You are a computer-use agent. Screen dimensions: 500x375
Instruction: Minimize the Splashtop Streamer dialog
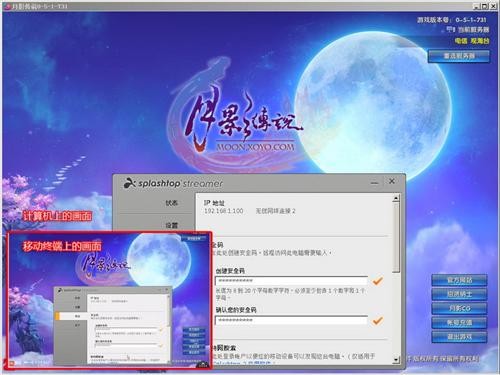pos(374,182)
